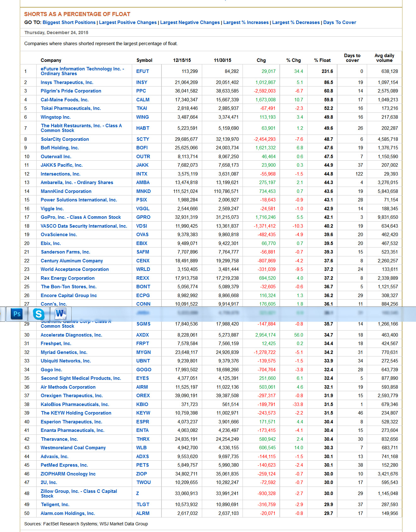416x532 pixels.
Task: Select the 111,521,024 shares value for MannKind
Action: point(185,191)
